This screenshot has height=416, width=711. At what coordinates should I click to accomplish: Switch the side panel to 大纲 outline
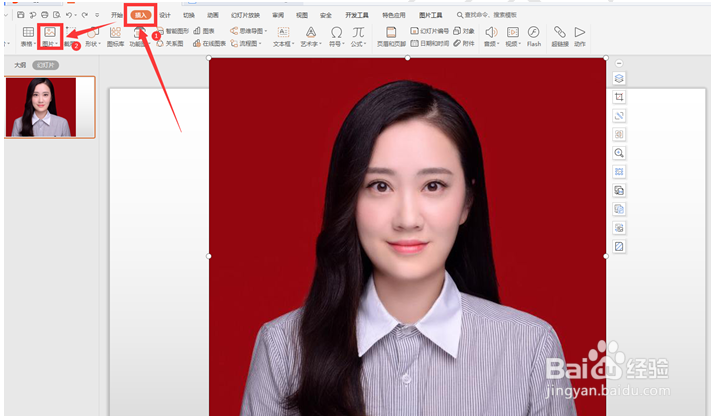click(x=20, y=65)
